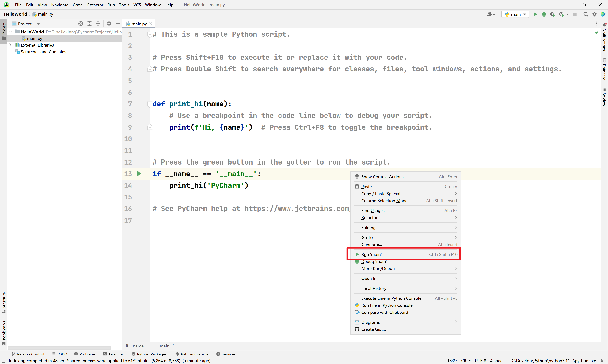Run with coverage icon in toolbar
608x364 pixels.
pyautogui.click(x=552, y=14)
